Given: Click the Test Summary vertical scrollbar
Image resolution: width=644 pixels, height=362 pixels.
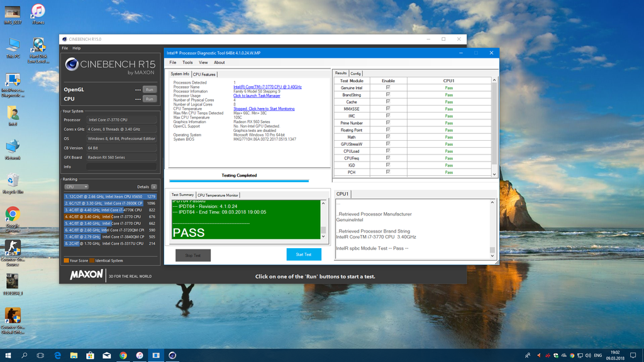Looking at the screenshot, I should point(323,220).
